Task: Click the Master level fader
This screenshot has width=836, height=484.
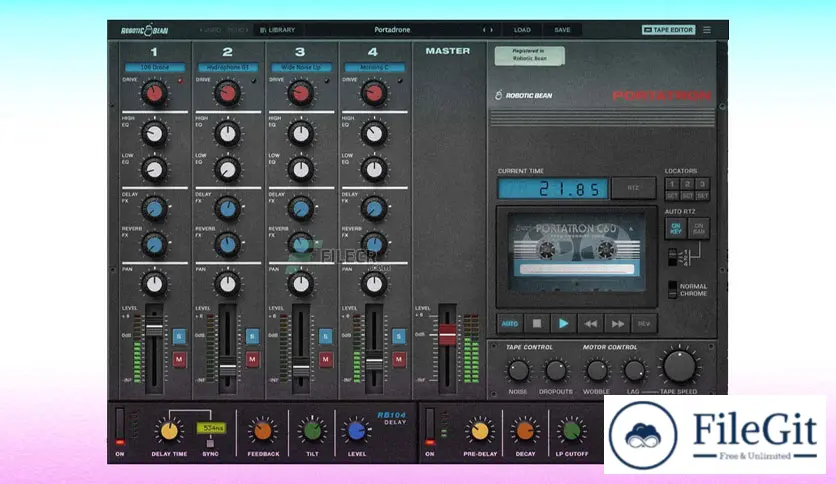Action: point(447,334)
